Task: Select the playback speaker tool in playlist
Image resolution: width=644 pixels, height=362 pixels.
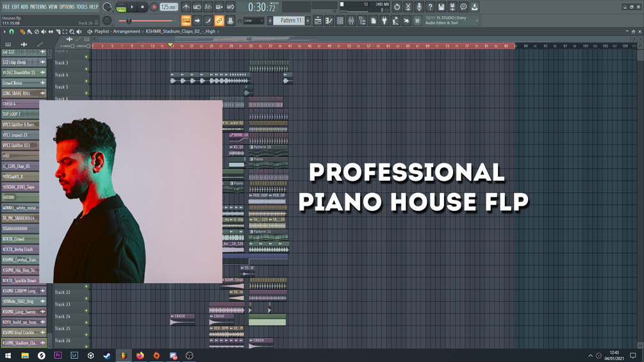Action: 79,31
